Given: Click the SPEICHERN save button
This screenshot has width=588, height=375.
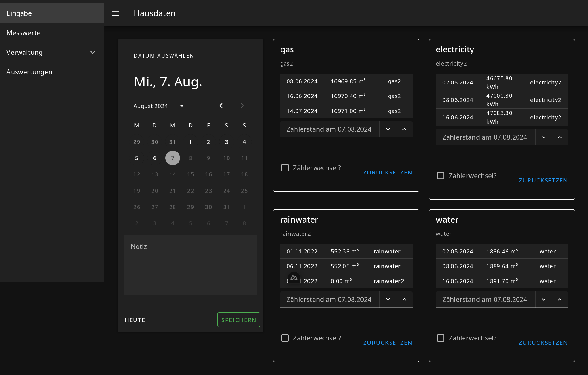Looking at the screenshot, I should pyautogui.click(x=239, y=320).
